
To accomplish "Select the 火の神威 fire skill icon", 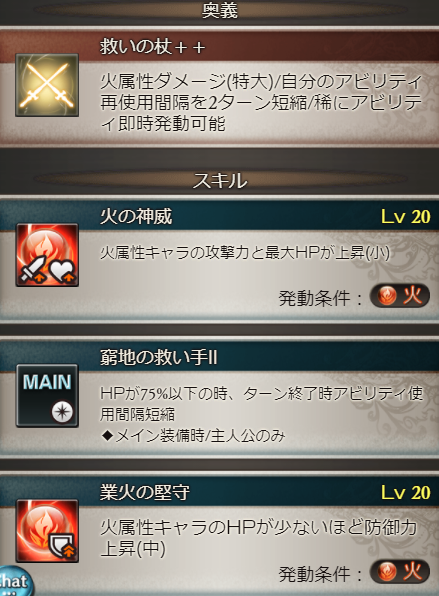I will (x=47, y=255).
